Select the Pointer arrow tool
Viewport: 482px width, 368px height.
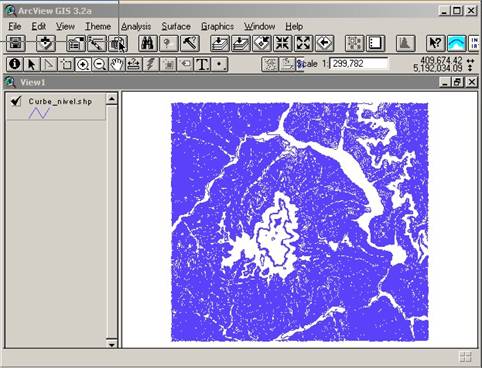[32, 64]
